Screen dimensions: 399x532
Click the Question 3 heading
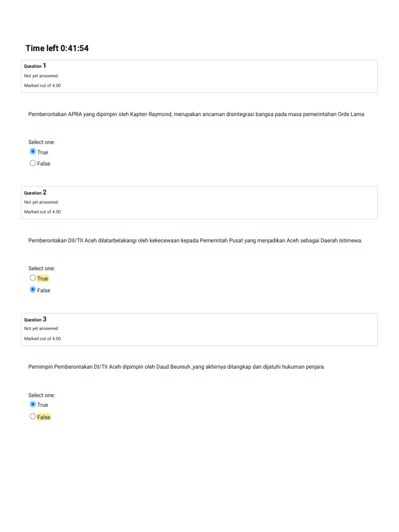35,319
